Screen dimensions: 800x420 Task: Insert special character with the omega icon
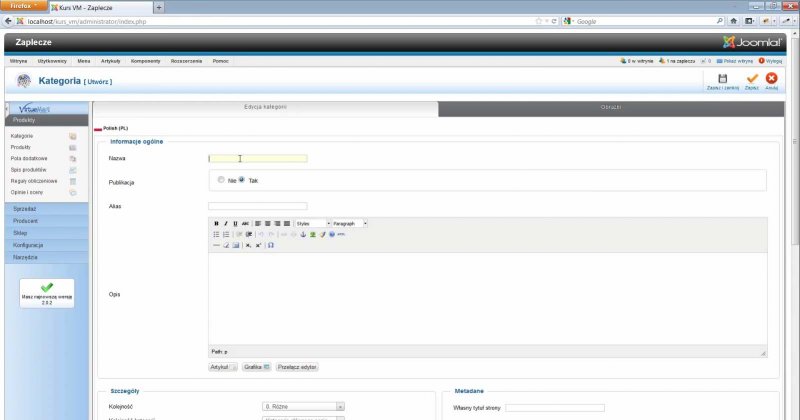pyautogui.click(x=270, y=245)
